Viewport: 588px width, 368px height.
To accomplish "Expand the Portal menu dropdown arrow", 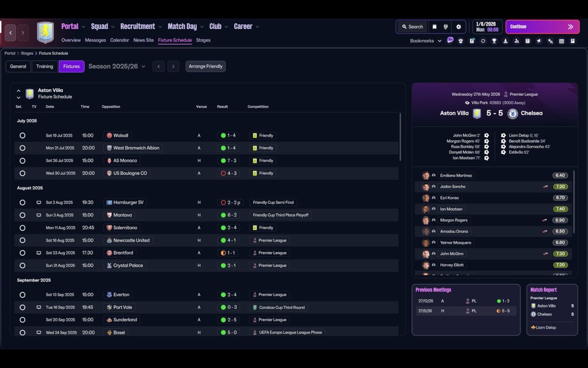I will (83, 27).
